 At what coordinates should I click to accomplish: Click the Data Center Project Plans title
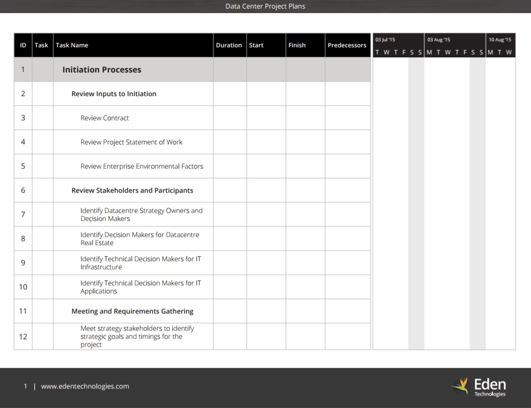pyautogui.click(x=266, y=6)
